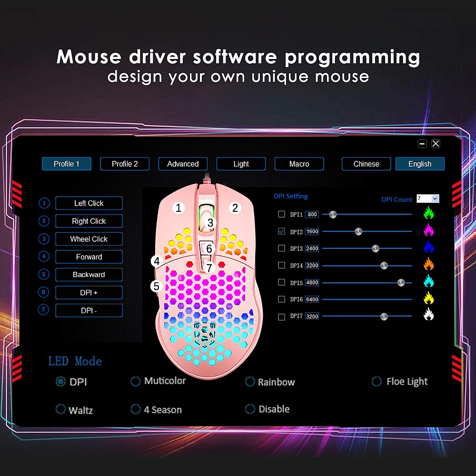This screenshot has height=476, width=476.
Task: Click the circled 7 icon next to DPI -
Action: pyautogui.click(x=44, y=310)
